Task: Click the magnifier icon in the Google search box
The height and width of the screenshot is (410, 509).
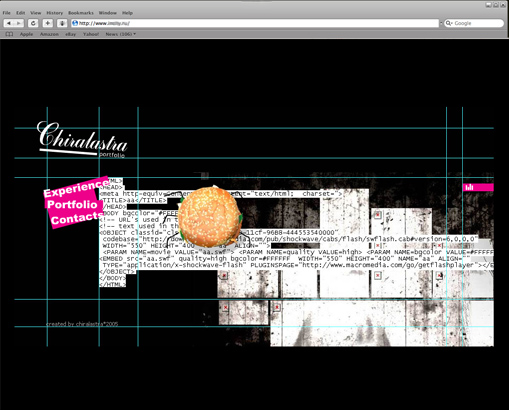Action: [449, 23]
